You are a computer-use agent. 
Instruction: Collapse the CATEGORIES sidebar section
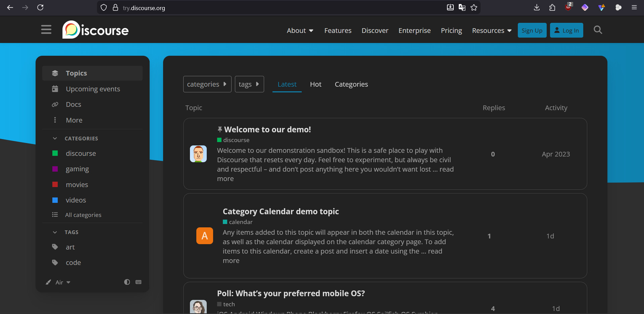pos(55,138)
